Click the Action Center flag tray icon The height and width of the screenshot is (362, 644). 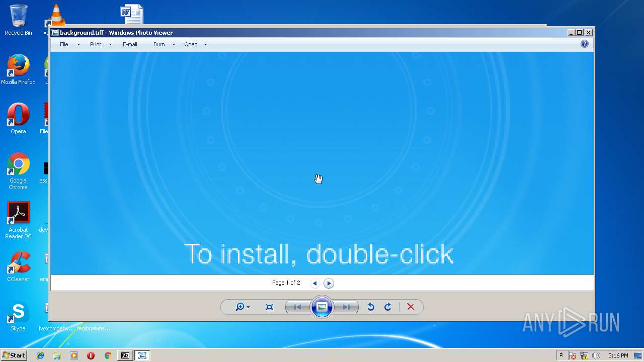tap(573, 355)
